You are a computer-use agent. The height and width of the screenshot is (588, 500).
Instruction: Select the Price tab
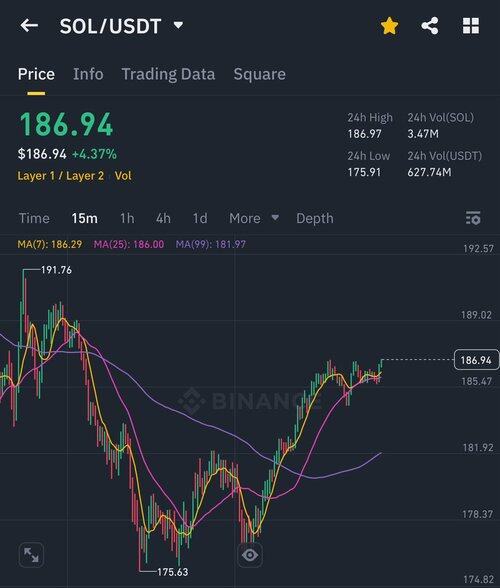coord(36,74)
